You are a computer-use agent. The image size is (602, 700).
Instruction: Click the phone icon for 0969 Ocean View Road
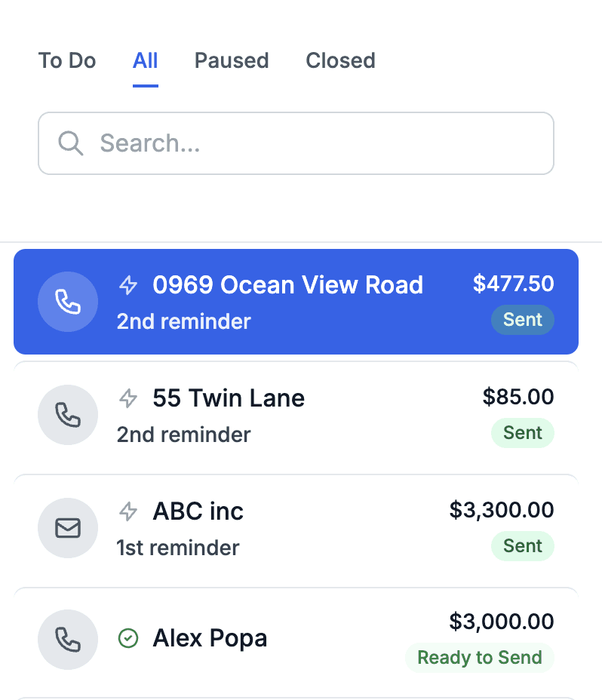tap(68, 302)
